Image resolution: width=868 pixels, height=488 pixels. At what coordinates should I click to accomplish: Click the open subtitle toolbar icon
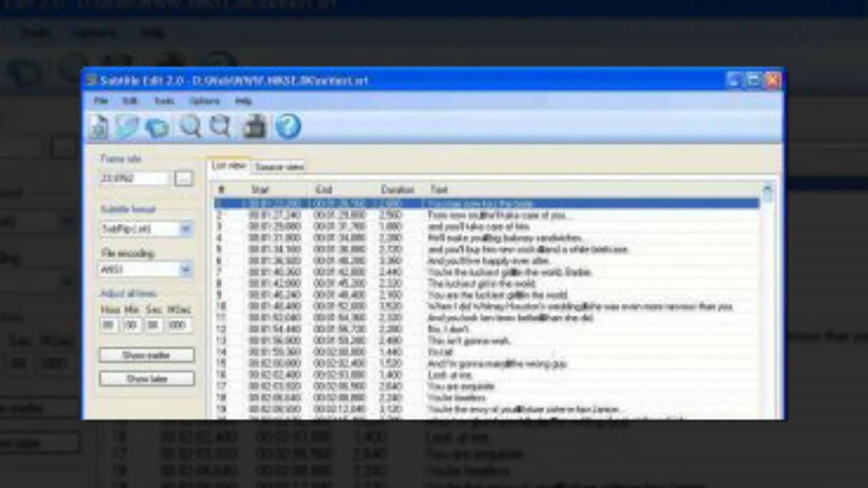click(x=127, y=127)
